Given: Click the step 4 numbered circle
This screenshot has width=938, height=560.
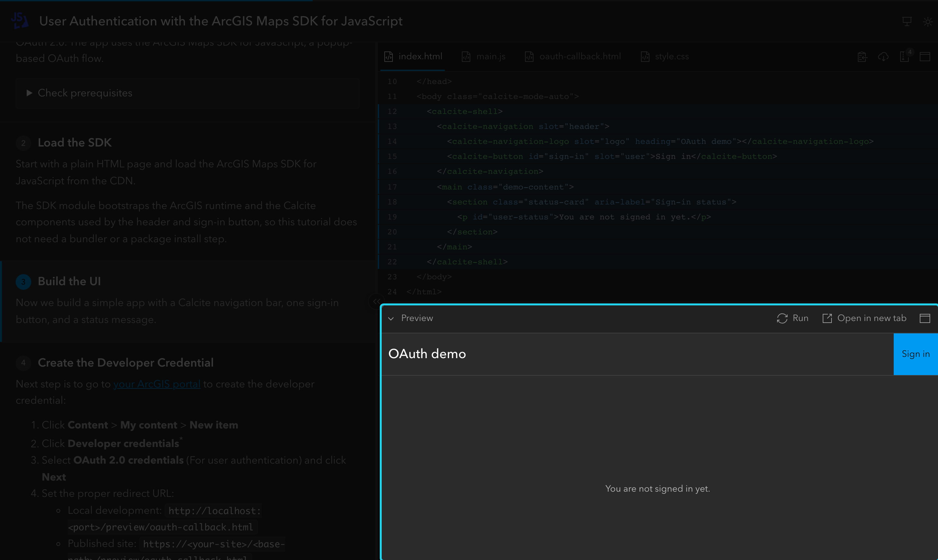Looking at the screenshot, I should [23, 363].
